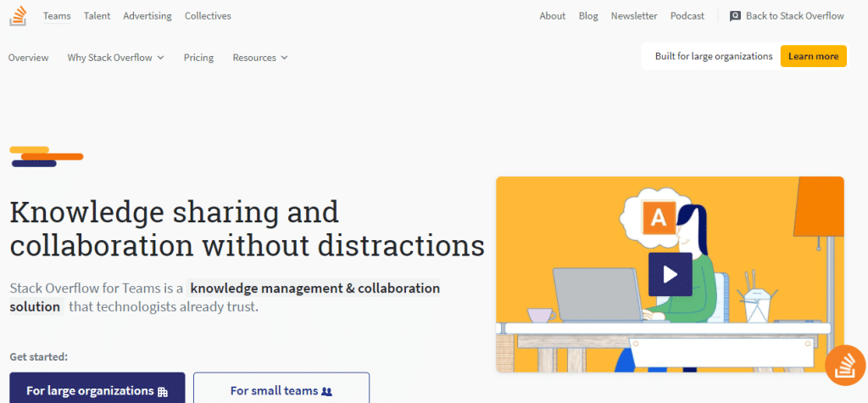This screenshot has width=868, height=403.
Task: Choose For large organizations button
Action: [97, 388]
